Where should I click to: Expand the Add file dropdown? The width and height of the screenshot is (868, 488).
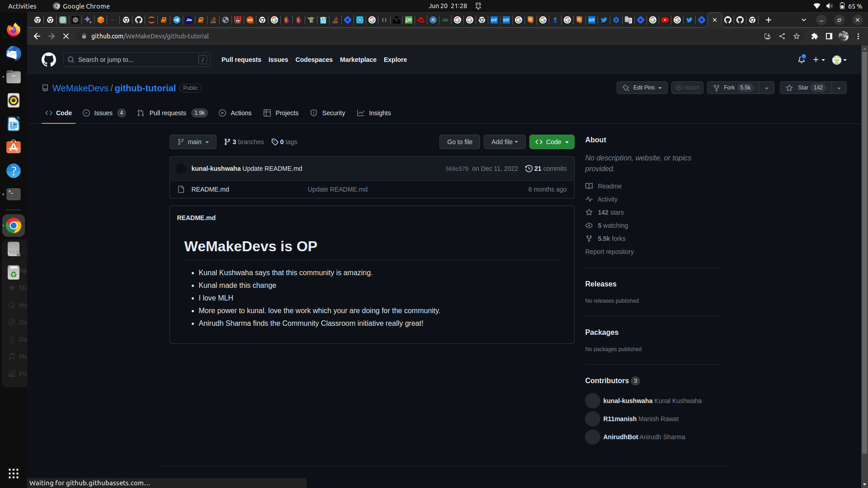pos(505,142)
